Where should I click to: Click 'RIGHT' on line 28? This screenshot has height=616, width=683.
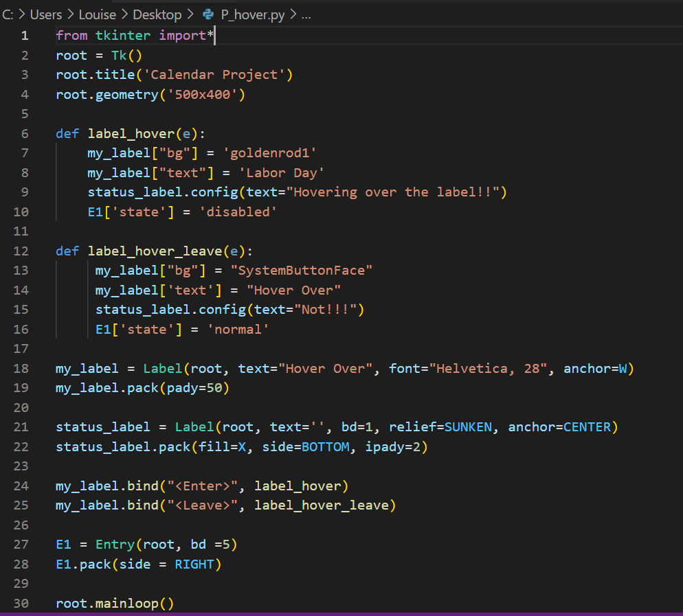tap(194, 564)
